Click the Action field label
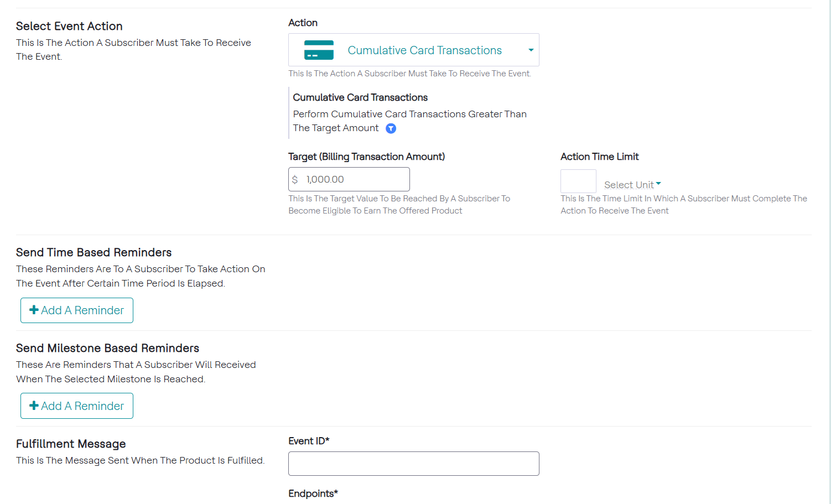The width and height of the screenshot is (831, 504). 303,23
